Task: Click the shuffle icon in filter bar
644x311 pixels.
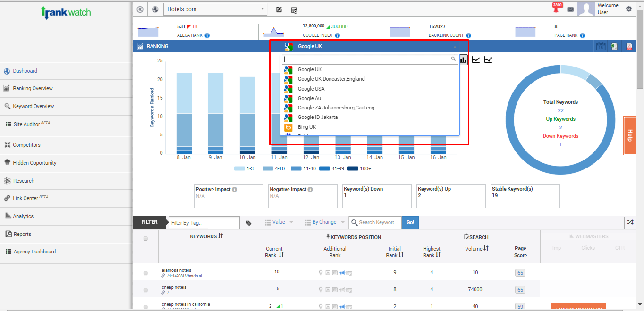Action: pos(630,222)
